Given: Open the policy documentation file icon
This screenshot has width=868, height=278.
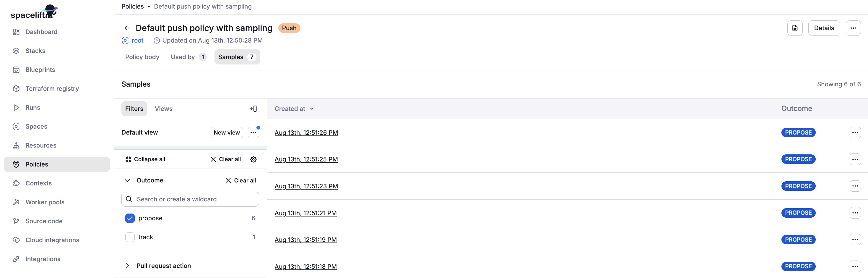Looking at the screenshot, I should tap(794, 28).
